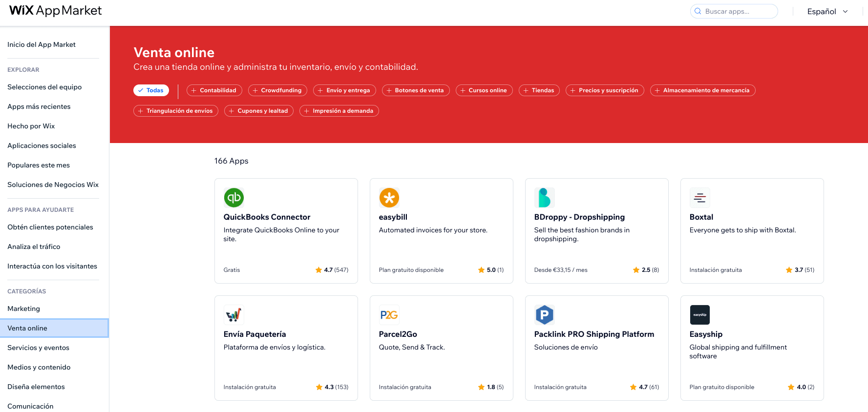Select the Comunicación category
Screen dimensions: 868x412
click(x=30, y=406)
